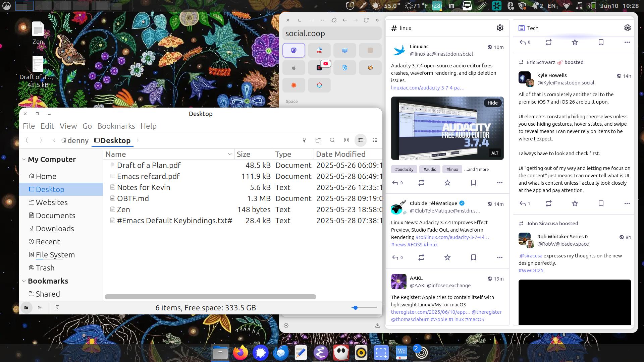Create a new folder in the file manager

click(x=318, y=140)
